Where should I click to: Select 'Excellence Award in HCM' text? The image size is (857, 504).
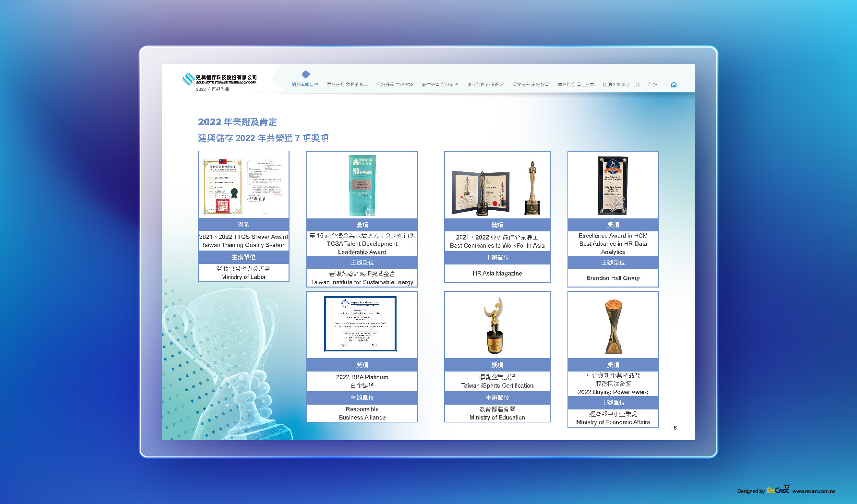point(613,236)
